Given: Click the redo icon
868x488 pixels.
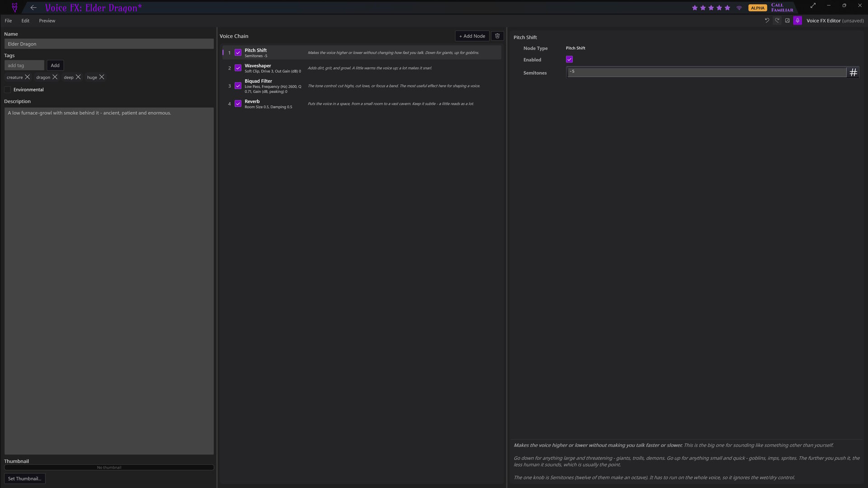Looking at the screenshot, I should click(x=777, y=20).
